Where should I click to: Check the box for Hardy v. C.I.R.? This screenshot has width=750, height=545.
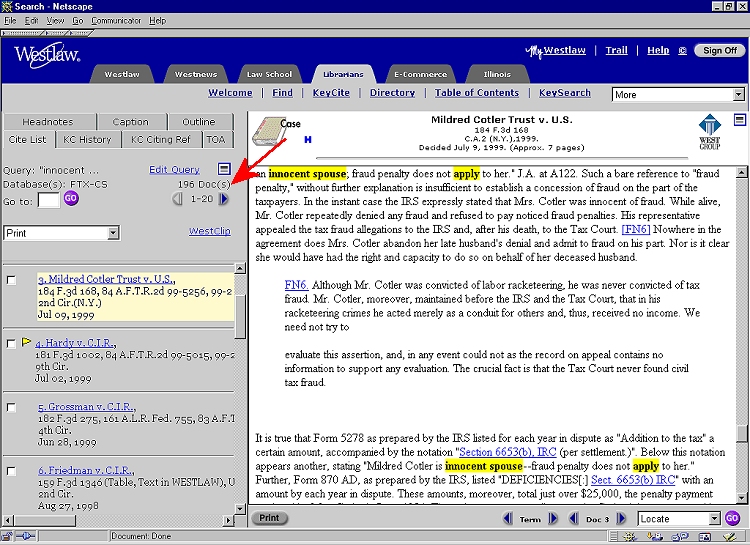(11, 344)
